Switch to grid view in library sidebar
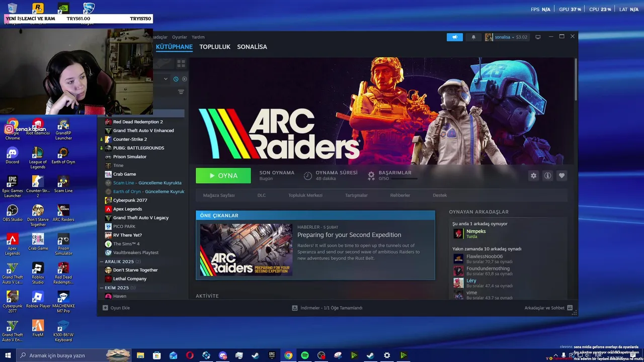The width and height of the screenshot is (644, 362). 181,63
